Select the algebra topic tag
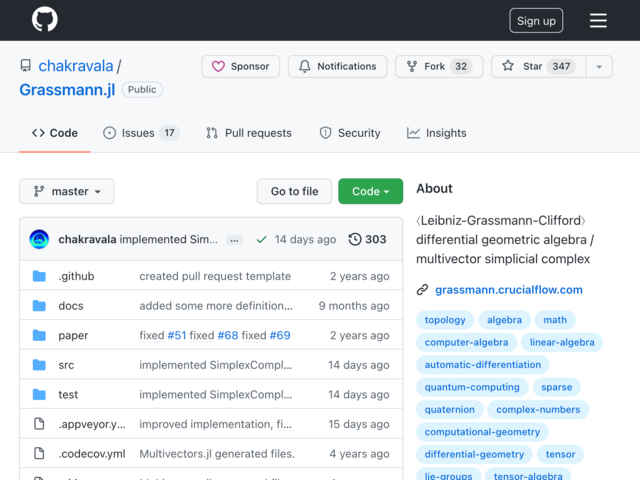Image resolution: width=640 pixels, height=480 pixels. click(504, 320)
